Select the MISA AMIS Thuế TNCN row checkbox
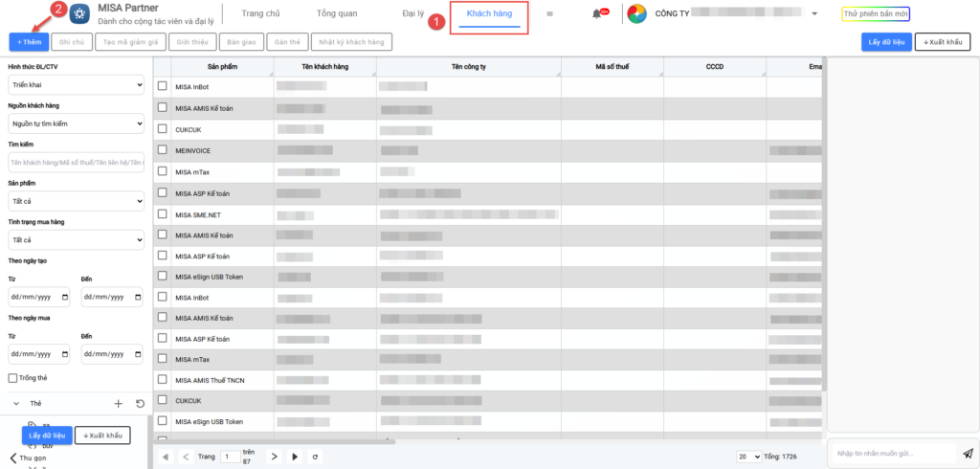The width and height of the screenshot is (980, 469). [x=163, y=380]
